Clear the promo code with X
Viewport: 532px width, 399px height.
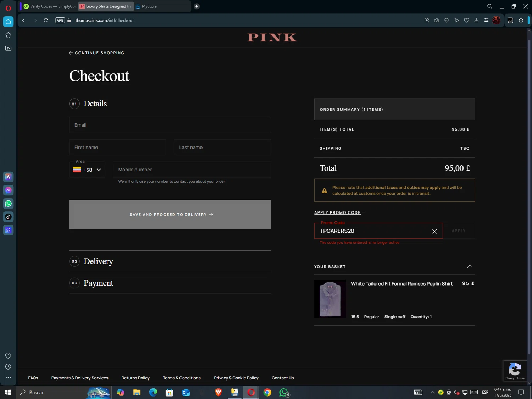click(x=434, y=231)
